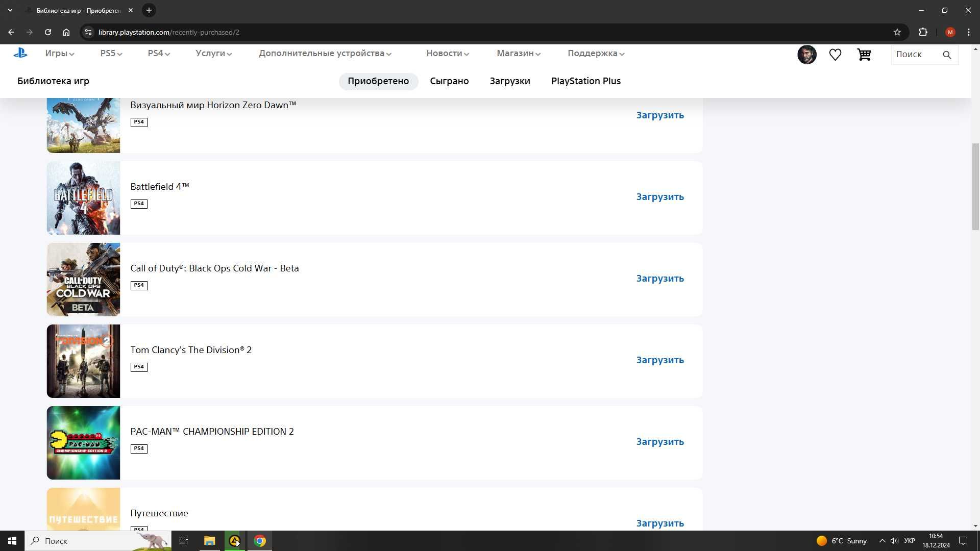Download Tom Clancy's The Division 2
The height and width of the screenshot is (551, 980).
(660, 360)
